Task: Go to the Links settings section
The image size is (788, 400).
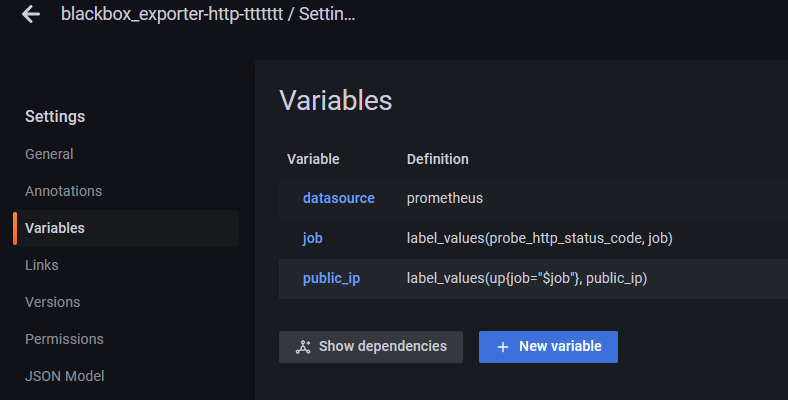Action: coord(42,265)
